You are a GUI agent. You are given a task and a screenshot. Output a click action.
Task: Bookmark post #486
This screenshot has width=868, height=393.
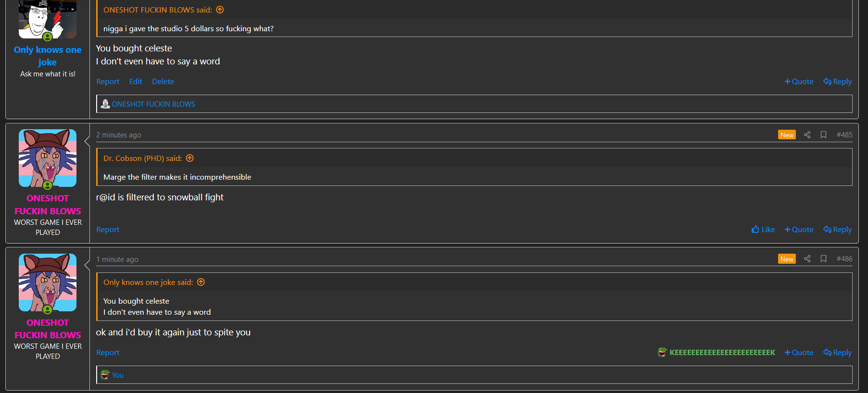point(824,258)
